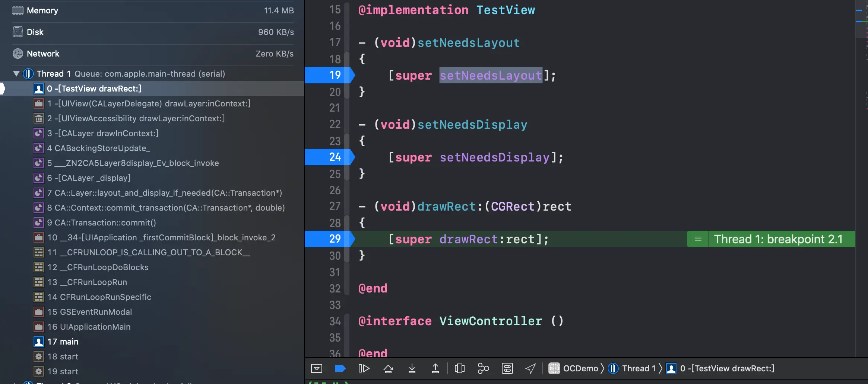Viewport: 868px width, 384px height.
Task: Select frame 3 -[CALayer drawInContext:]
Action: coord(152,133)
